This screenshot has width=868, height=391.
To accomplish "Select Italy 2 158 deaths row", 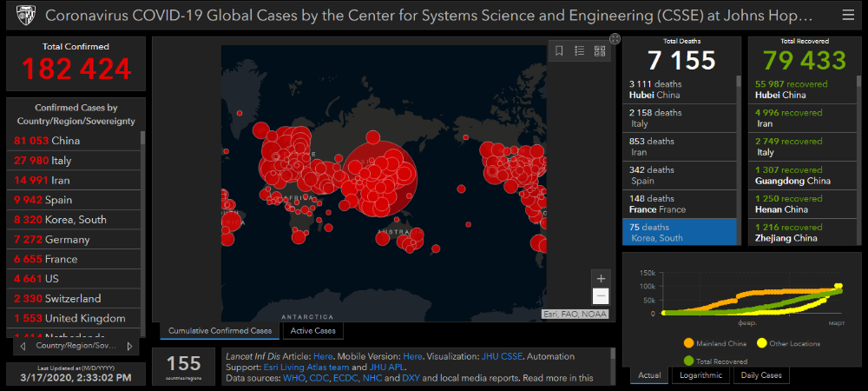I will tap(680, 118).
